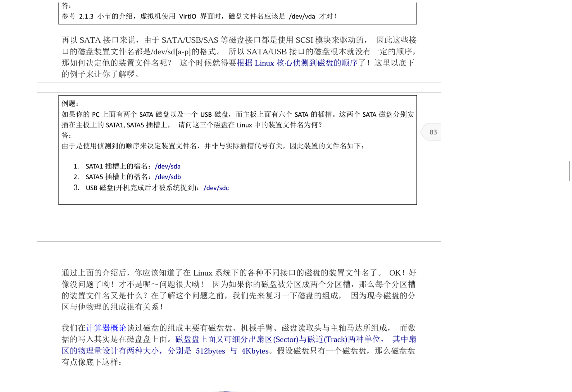Image resolution: width=572 pixels, height=392 pixels.
Task: Click the blue 512bytes text
Action: (x=210, y=351)
